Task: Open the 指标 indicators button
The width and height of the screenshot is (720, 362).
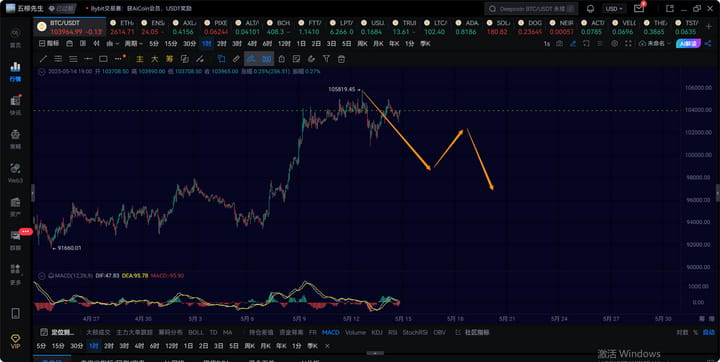Action: (x=50, y=44)
